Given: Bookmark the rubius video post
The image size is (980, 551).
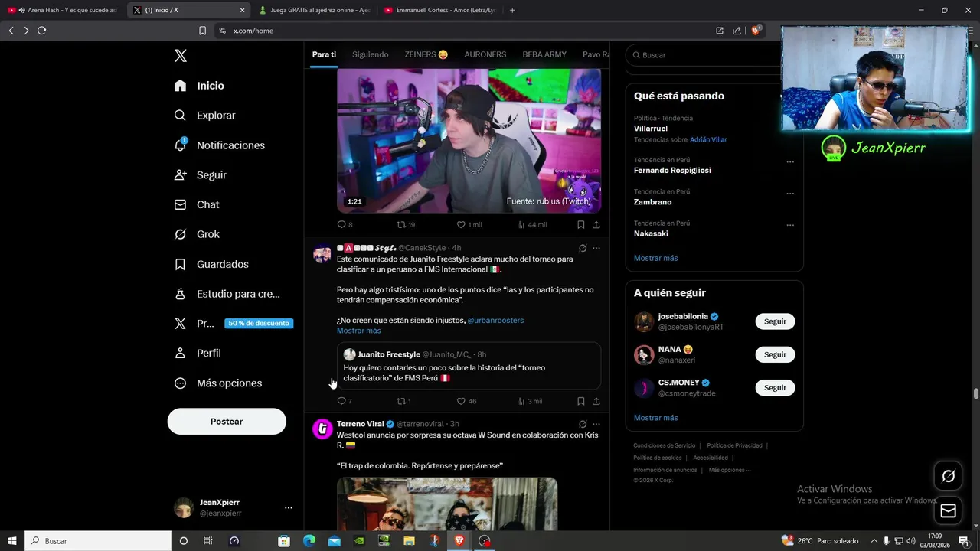Looking at the screenshot, I should pyautogui.click(x=581, y=224).
